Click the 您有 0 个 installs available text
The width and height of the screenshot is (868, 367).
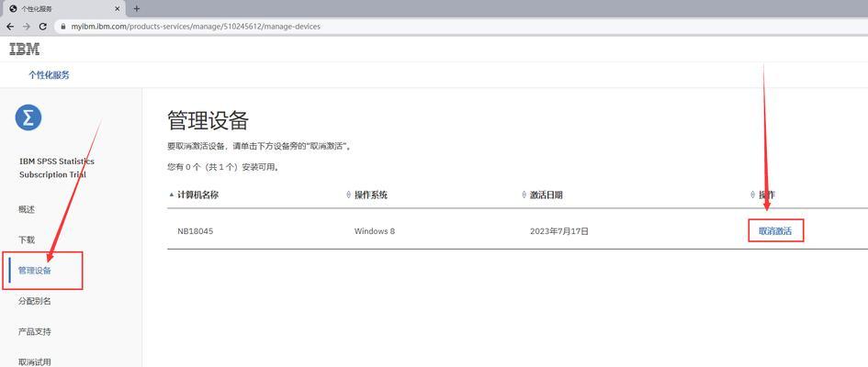click(x=223, y=166)
